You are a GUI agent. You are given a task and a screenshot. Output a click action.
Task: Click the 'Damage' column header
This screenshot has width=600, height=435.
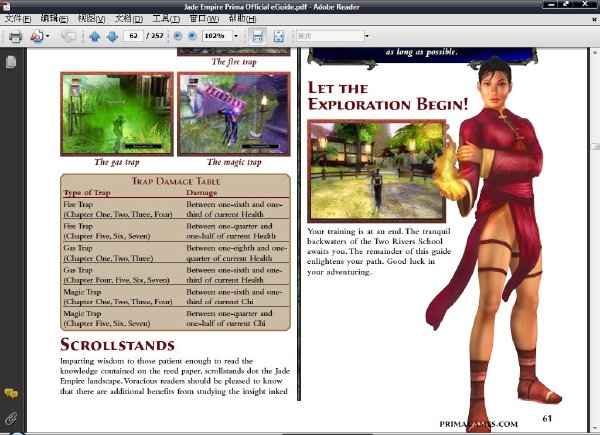tap(202, 192)
